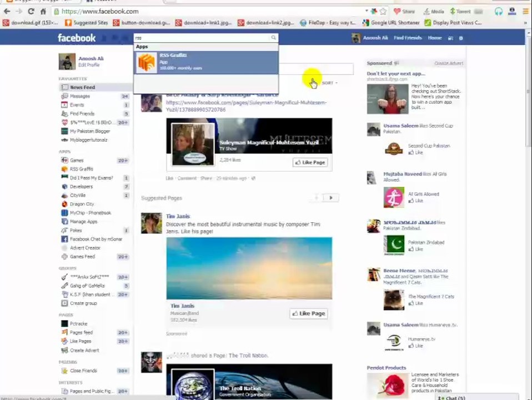Click the Messages icon in sidebar
This screenshot has width=532, height=400.
click(x=64, y=96)
